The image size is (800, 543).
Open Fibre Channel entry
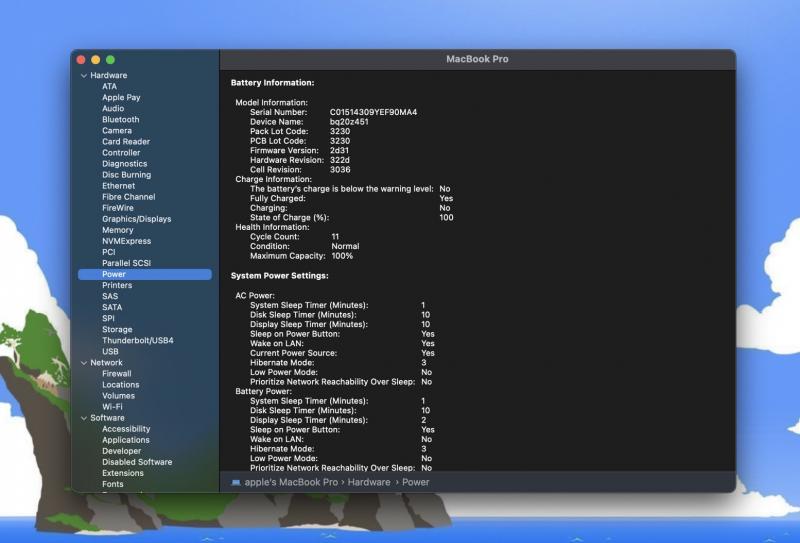[x=129, y=197]
